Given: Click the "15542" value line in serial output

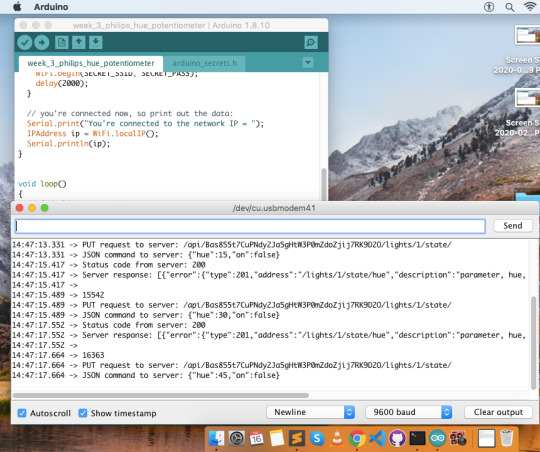Looking at the screenshot, I should (93, 295).
